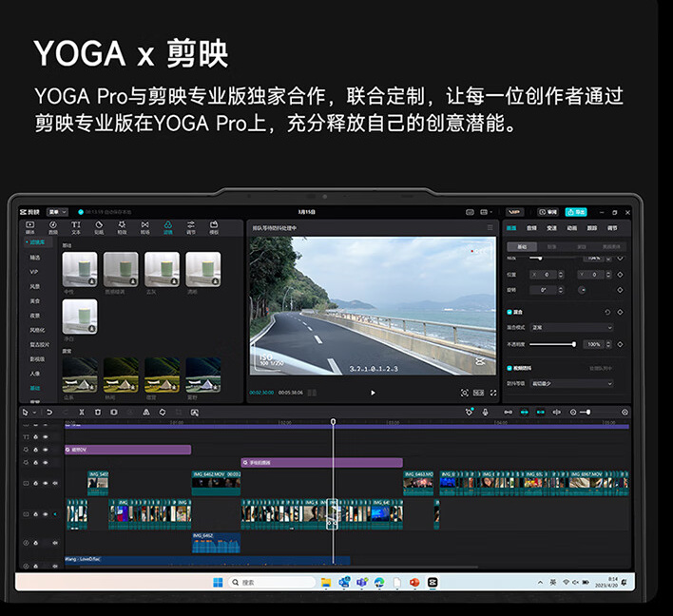Mute the upper video track
Viewport: 673px width, 616px height.
click(55, 483)
